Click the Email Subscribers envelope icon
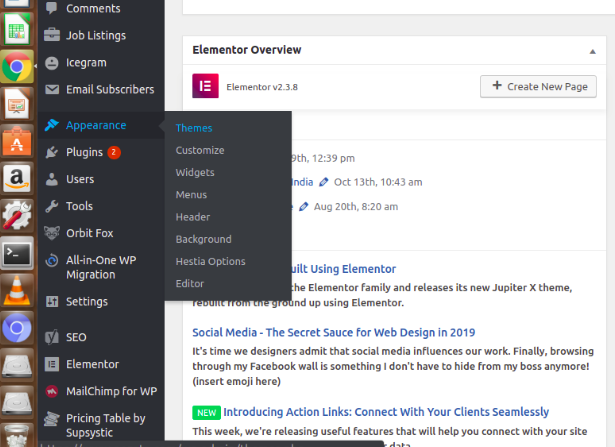The width and height of the screenshot is (615, 447). [x=52, y=89]
